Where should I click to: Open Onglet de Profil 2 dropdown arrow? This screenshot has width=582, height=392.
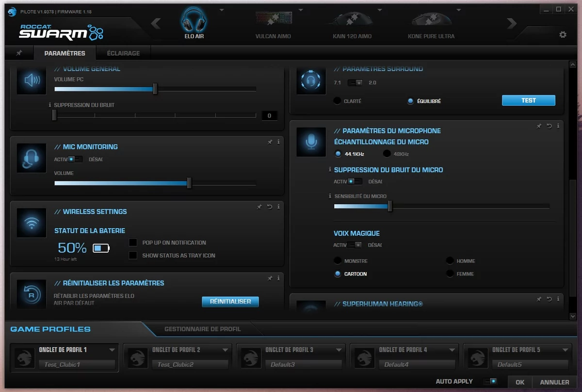pos(225,350)
